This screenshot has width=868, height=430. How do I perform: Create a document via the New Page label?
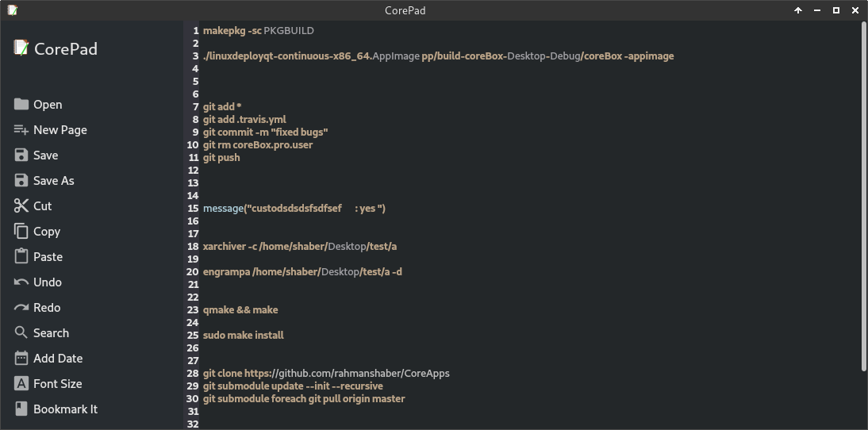point(60,130)
